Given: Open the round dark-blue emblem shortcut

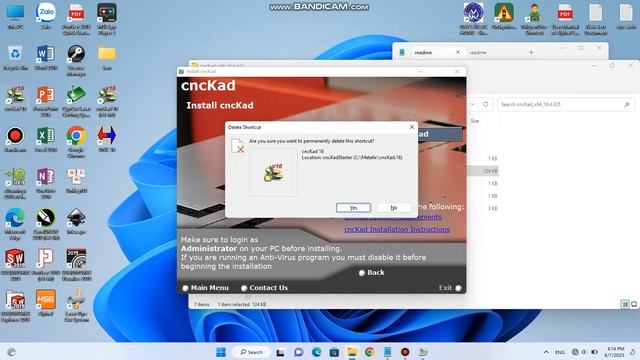Looking at the screenshot, I should [473, 18].
